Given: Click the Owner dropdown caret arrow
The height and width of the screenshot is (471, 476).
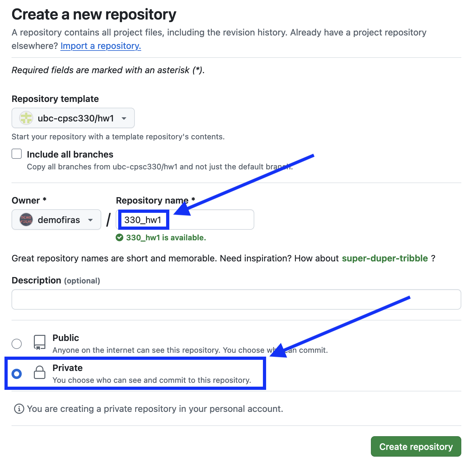Looking at the screenshot, I should [90, 220].
